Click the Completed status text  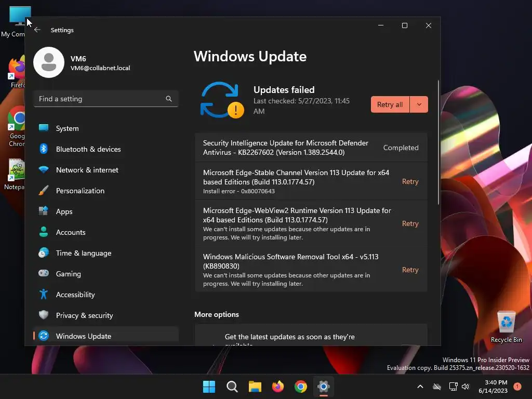point(401,148)
